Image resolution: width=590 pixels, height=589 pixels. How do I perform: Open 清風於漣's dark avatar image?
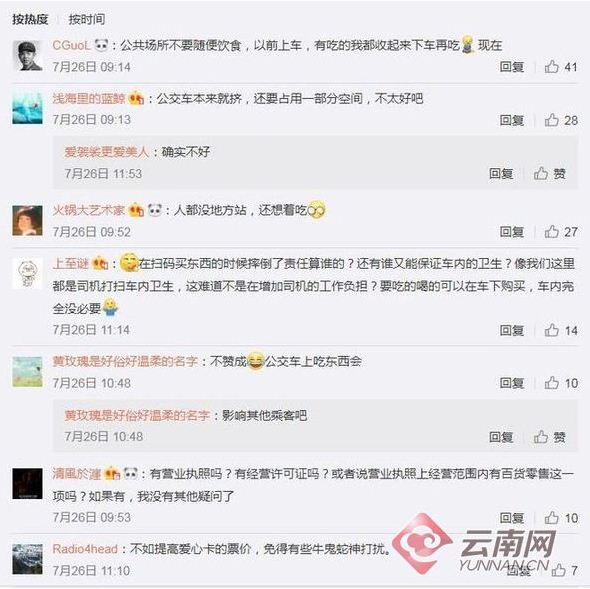point(27,484)
